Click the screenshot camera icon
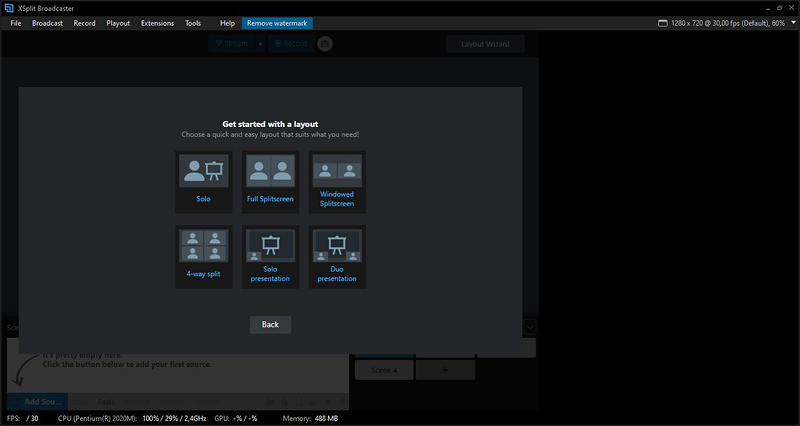 click(x=325, y=44)
